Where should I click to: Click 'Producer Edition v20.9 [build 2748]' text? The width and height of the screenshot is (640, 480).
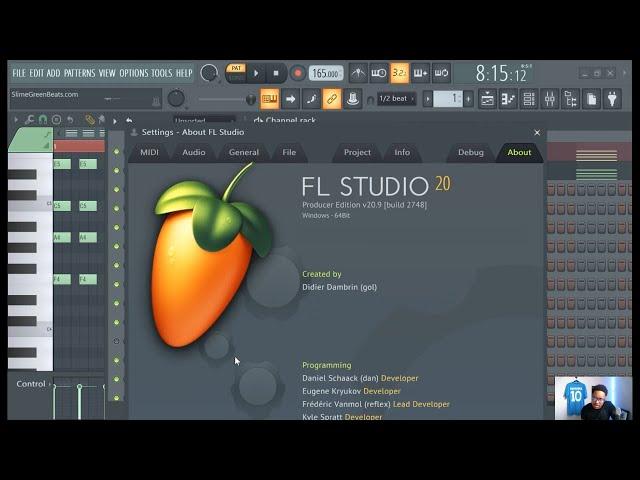click(x=364, y=204)
